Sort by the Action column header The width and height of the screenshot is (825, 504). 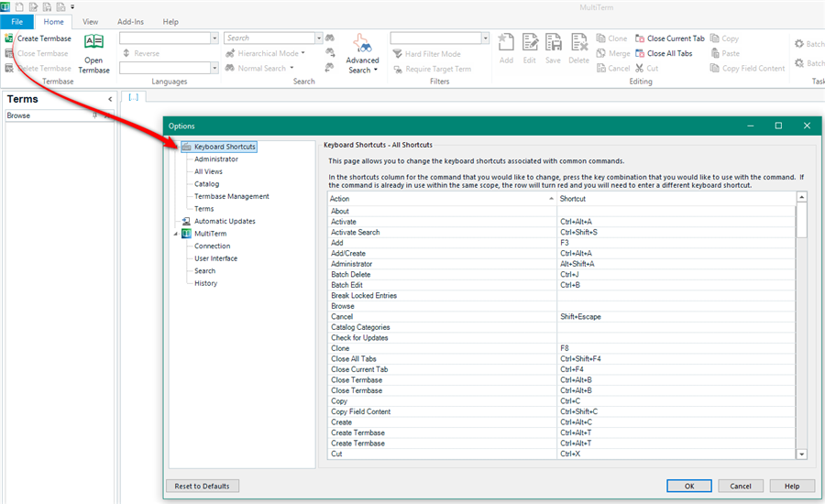click(x=442, y=198)
